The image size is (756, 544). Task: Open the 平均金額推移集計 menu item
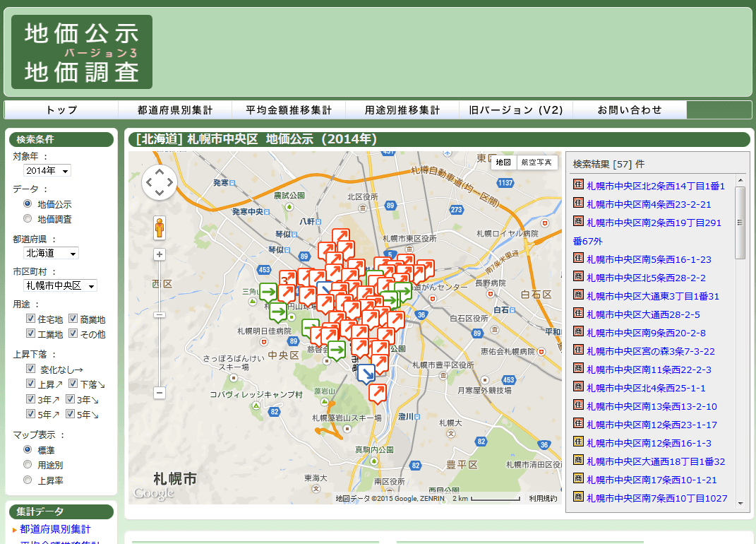pyautogui.click(x=289, y=110)
